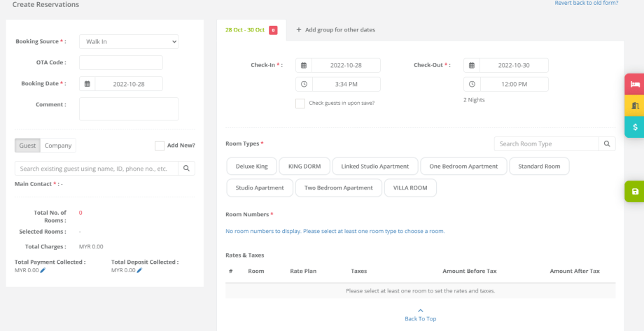Enable Check guests in upon save
The image size is (644, 331).
coord(300,104)
